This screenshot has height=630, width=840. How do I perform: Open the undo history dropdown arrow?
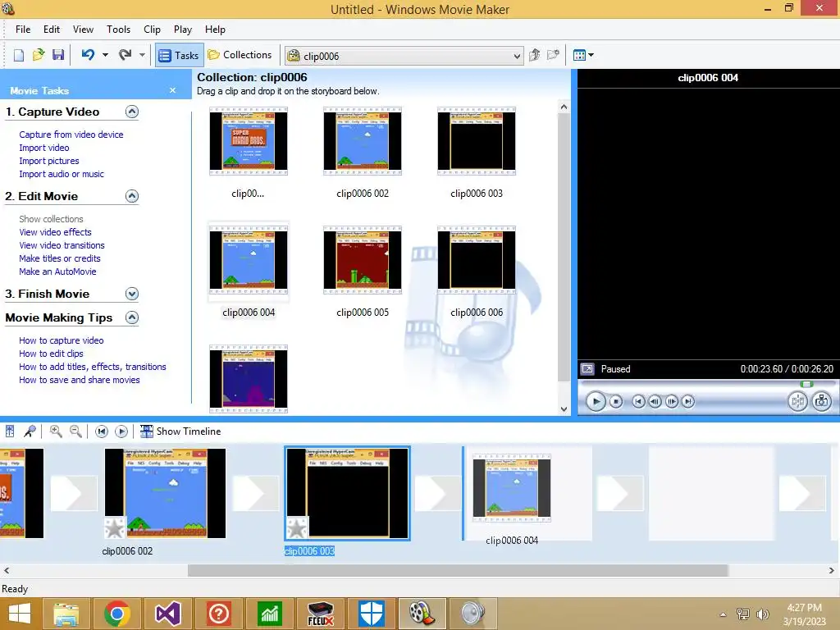coord(105,55)
